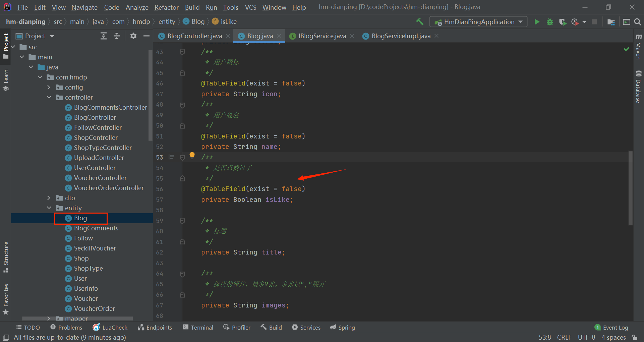
Task: Open the VCS menu
Action: click(250, 7)
